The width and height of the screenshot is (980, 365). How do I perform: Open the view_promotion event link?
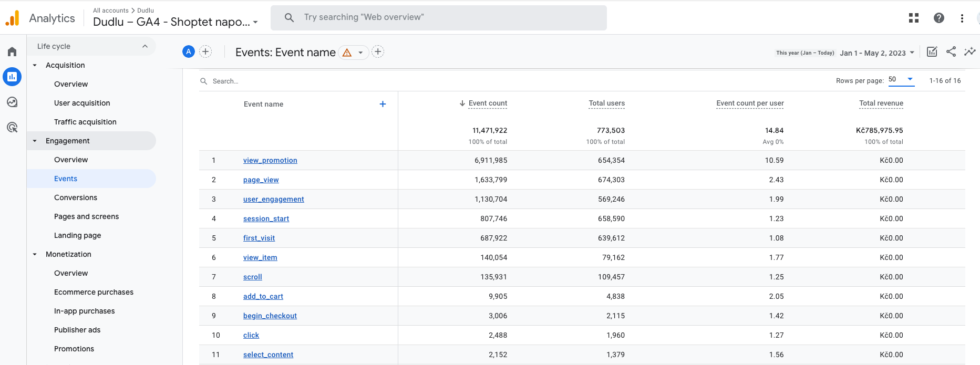click(x=270, y=160)
